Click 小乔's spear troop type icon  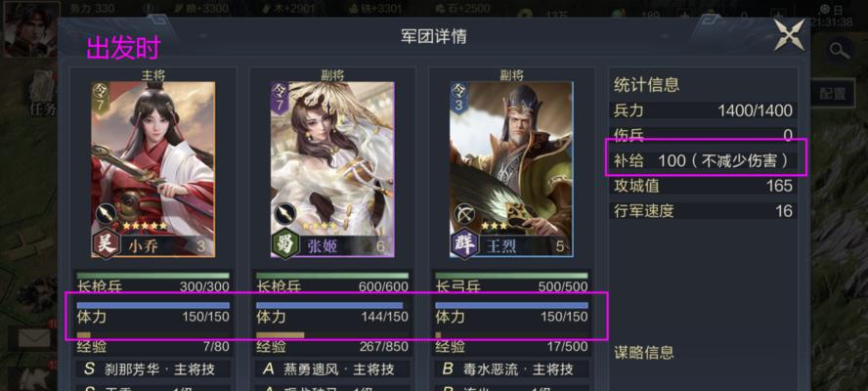click(x=106, y=213)
